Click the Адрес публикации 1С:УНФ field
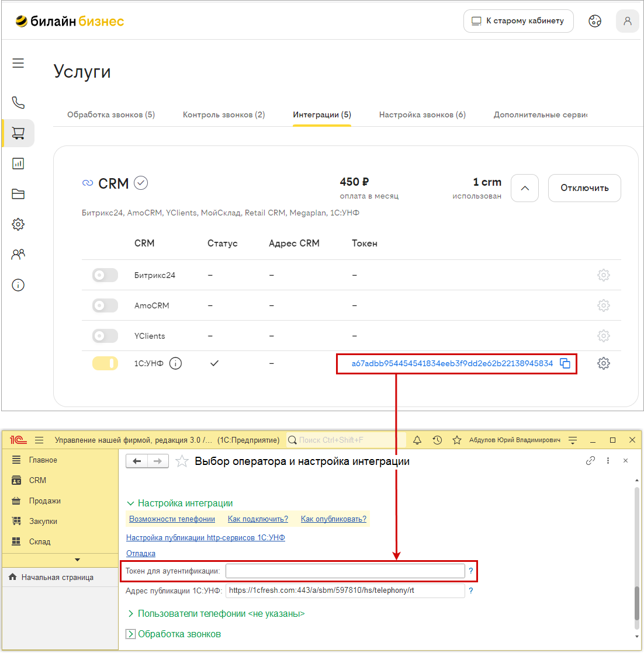This screenshot has height=653, width=644. pyautogui.click(x=345, y=591)
